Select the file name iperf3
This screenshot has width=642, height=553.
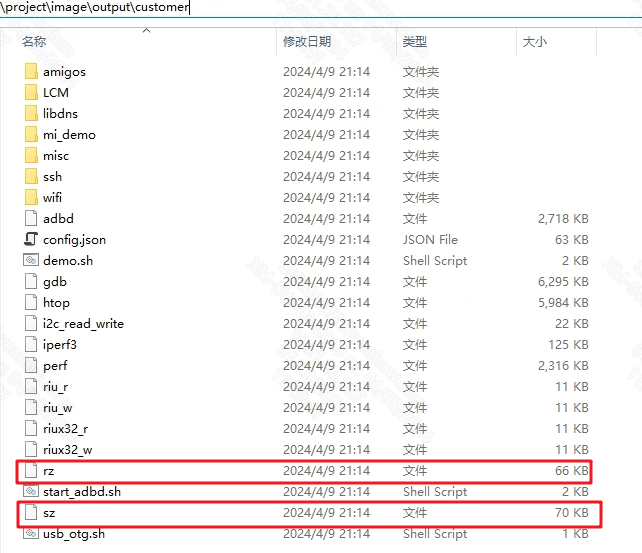(60, 345)
